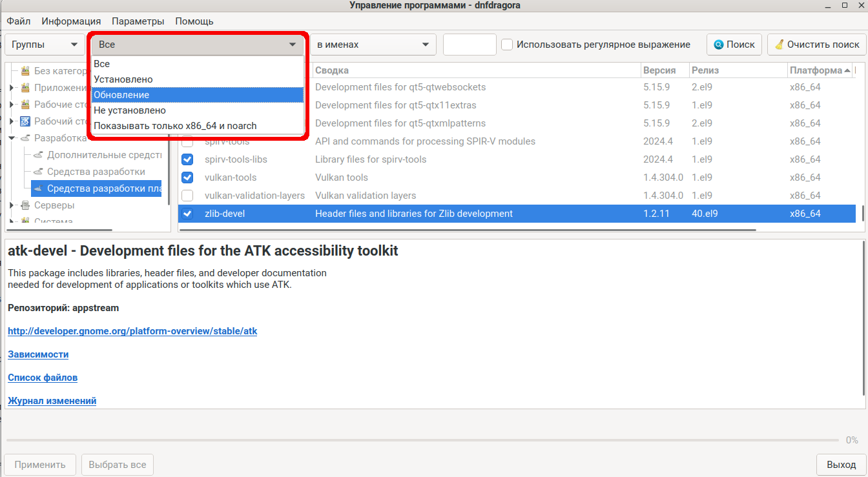Click the Без категории group icon

pyautogui.click(x=26, y=71)
